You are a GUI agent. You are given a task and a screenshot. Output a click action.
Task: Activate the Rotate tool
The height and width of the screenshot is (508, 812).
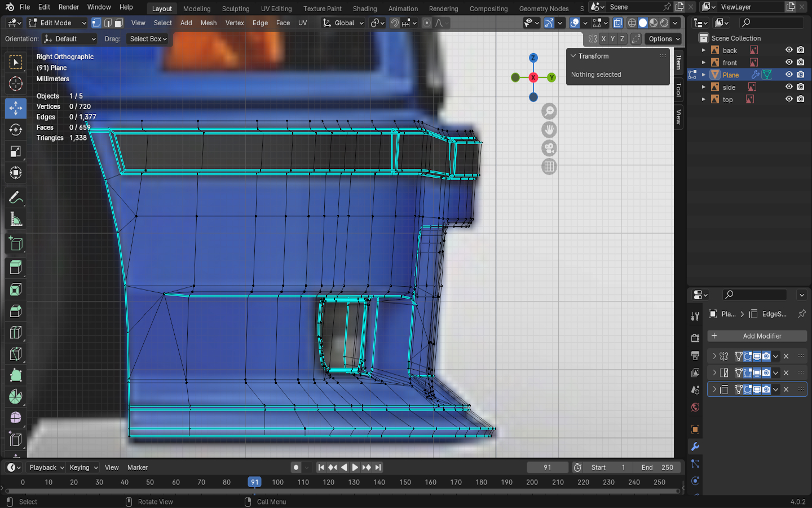pyautogui.click(x=16, y=129)
